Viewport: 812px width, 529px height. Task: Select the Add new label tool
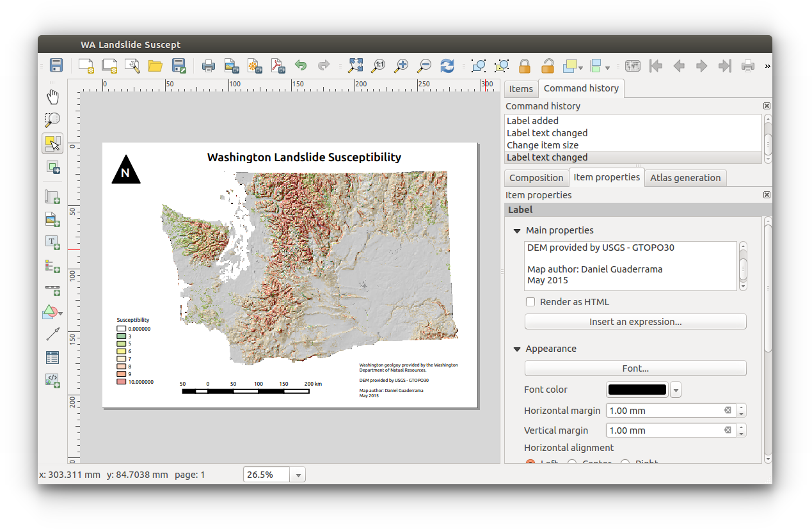[x=52, y=242]
